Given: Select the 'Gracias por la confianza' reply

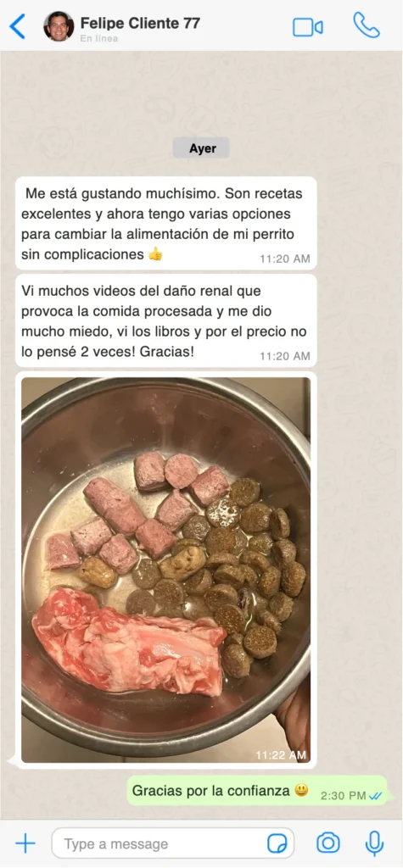Looking at the screenshot, I should 257,791.
